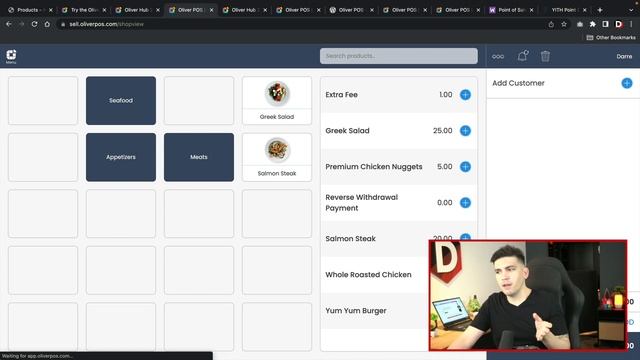Add Greek Salad using its plus icon

click(x=465, y=131)
